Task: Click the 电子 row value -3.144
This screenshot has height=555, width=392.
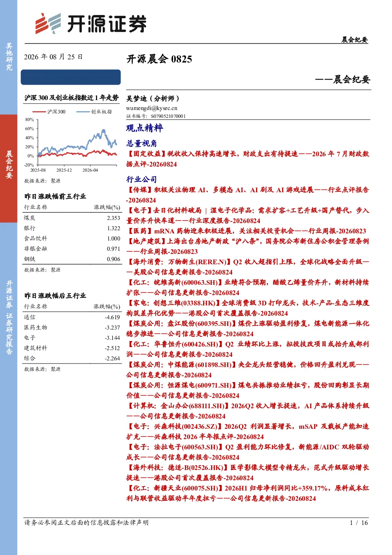Action: [112, 338]
